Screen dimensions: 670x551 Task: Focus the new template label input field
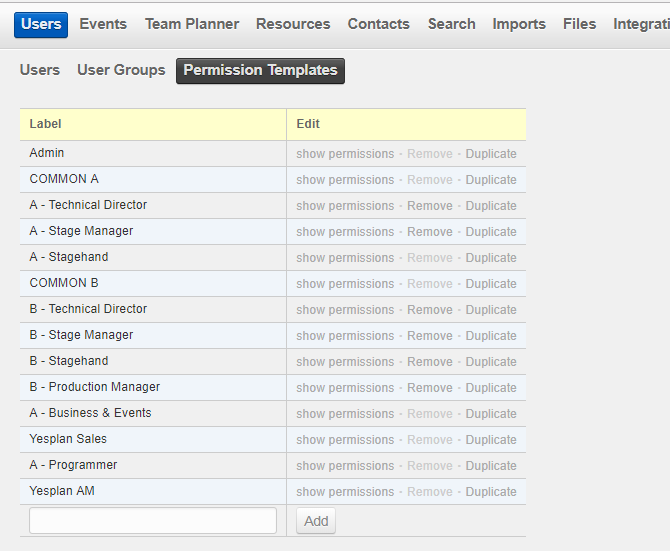pyautogui.click(x=153, y=521)
